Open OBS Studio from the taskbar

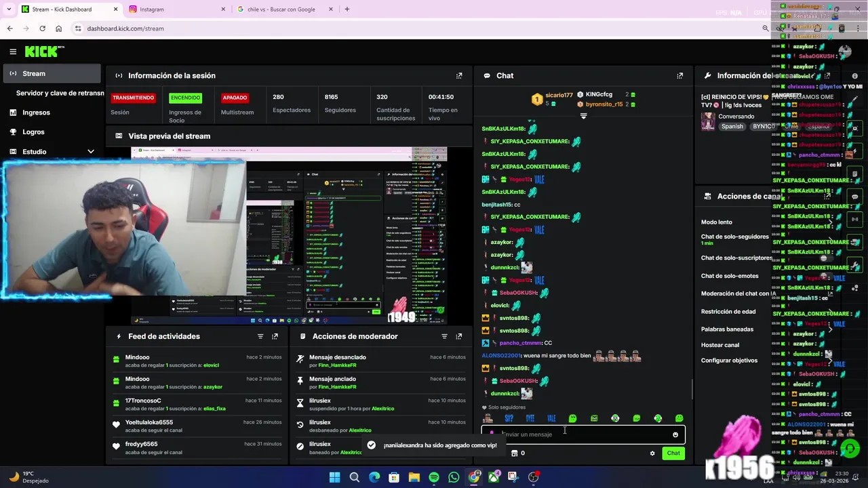click(x=534, y=477)
